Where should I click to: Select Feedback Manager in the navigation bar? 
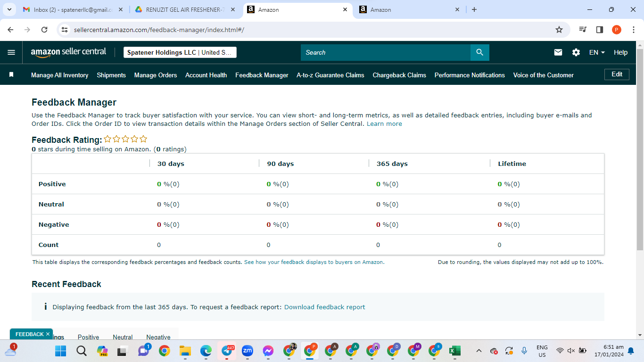262,75
